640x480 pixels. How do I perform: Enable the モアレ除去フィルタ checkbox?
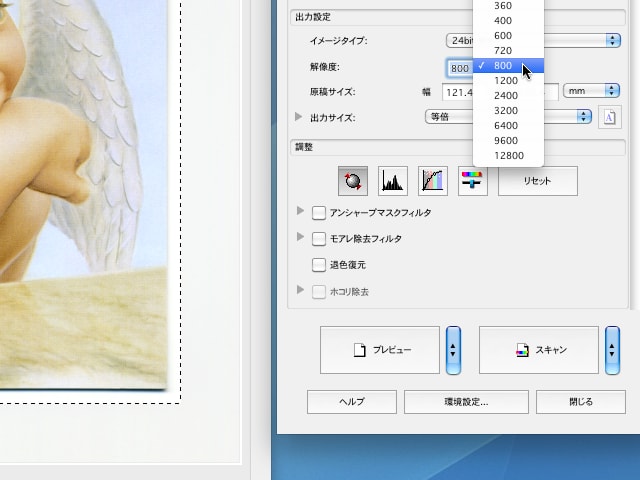(319, 239)
